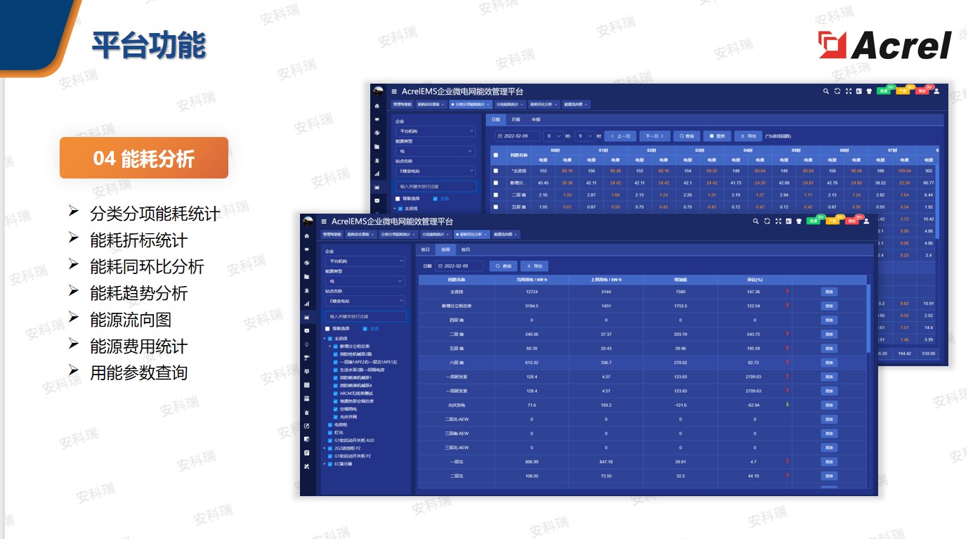Toggle the 全选 checkbox in the front window

point(365,328)
